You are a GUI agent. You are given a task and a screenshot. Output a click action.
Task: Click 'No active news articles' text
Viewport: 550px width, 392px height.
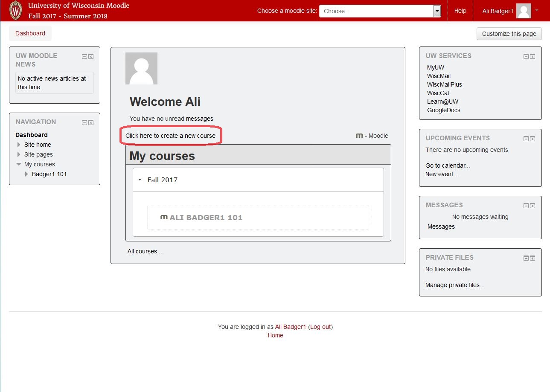click(x=52, y=83)
